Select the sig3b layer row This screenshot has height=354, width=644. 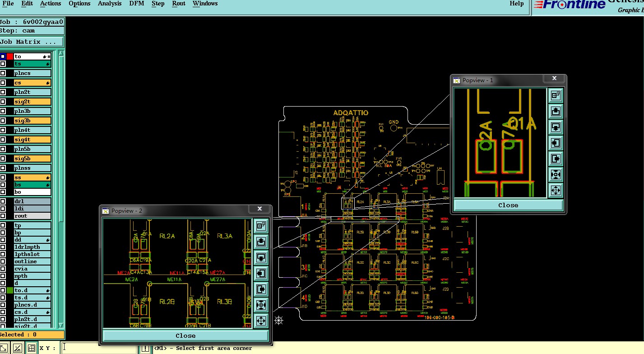pyautogui.click(x=32, y=121)
